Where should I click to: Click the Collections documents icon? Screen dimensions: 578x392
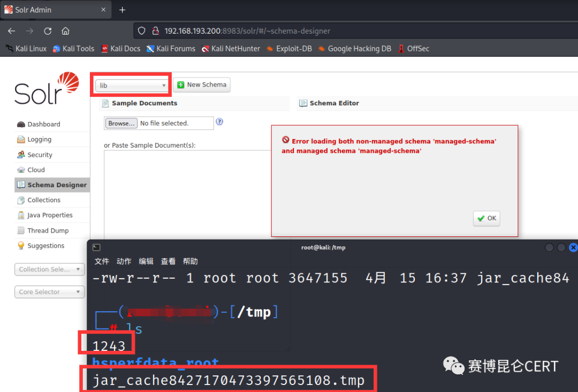[21, 200]
